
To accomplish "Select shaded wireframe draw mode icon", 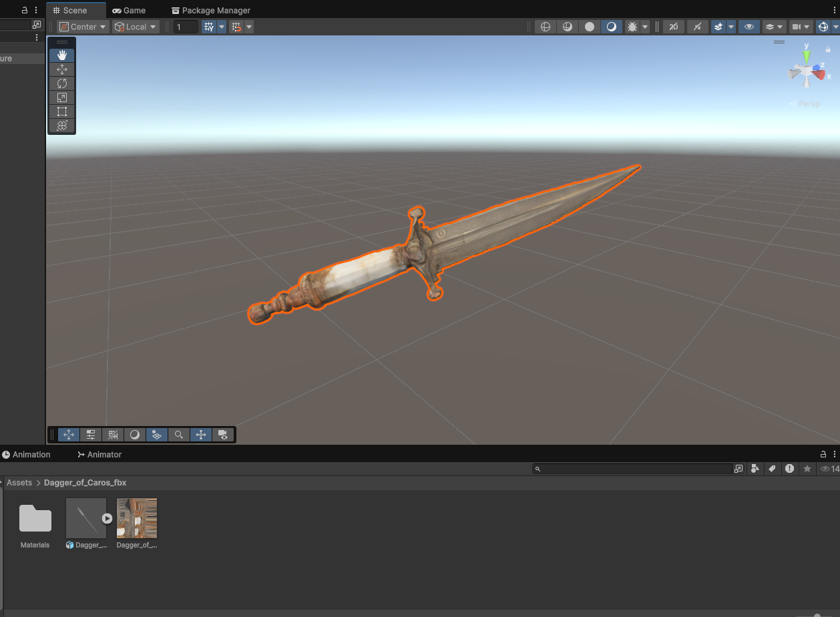I will click(x=568, y=27).
